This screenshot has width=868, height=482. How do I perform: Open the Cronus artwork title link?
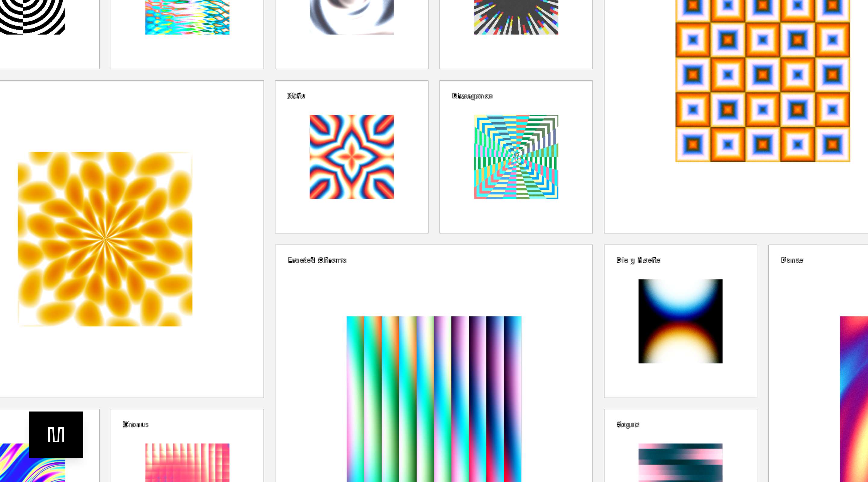(136, 424)
